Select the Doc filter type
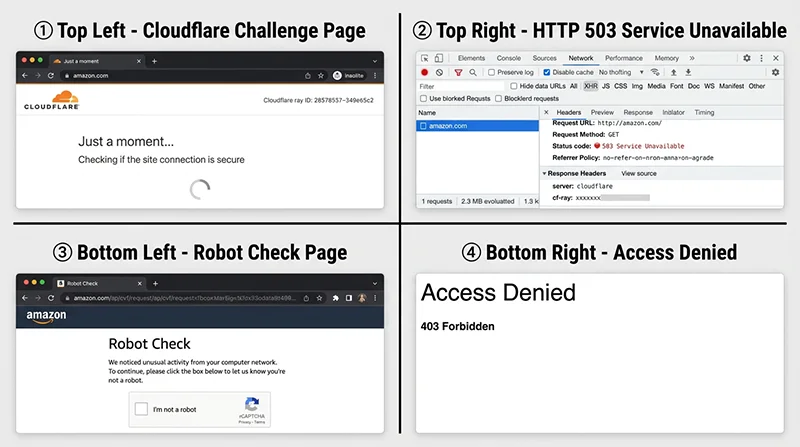 coord(693,86)
